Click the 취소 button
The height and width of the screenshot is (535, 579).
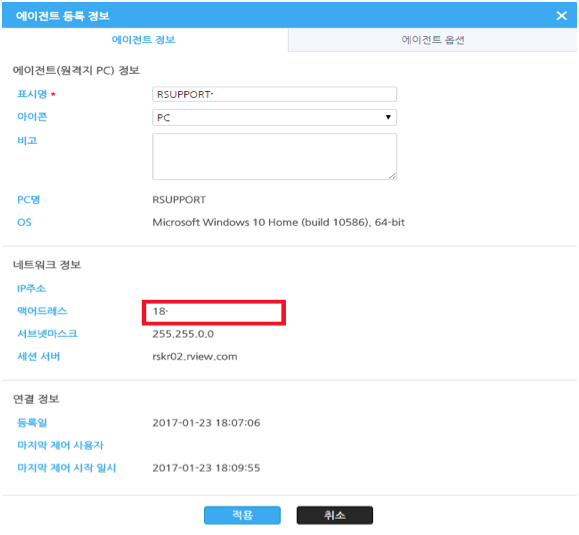335,515
